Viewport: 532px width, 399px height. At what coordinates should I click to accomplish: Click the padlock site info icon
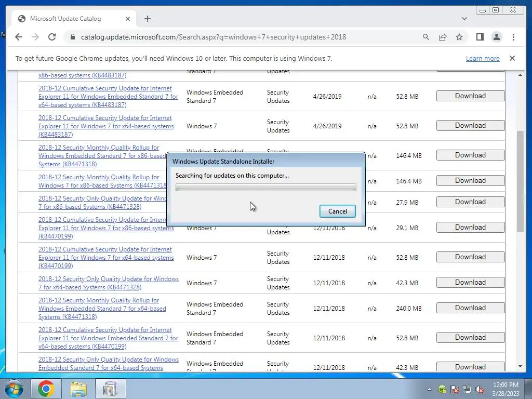coord(72,37)
